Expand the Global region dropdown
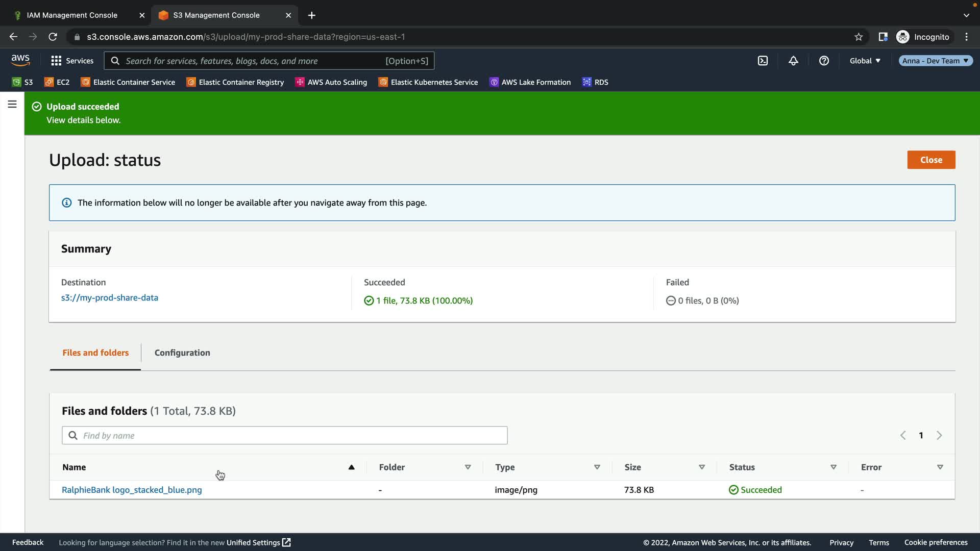The height and width of the screenshot is (551, 980). tap(865, 61)
